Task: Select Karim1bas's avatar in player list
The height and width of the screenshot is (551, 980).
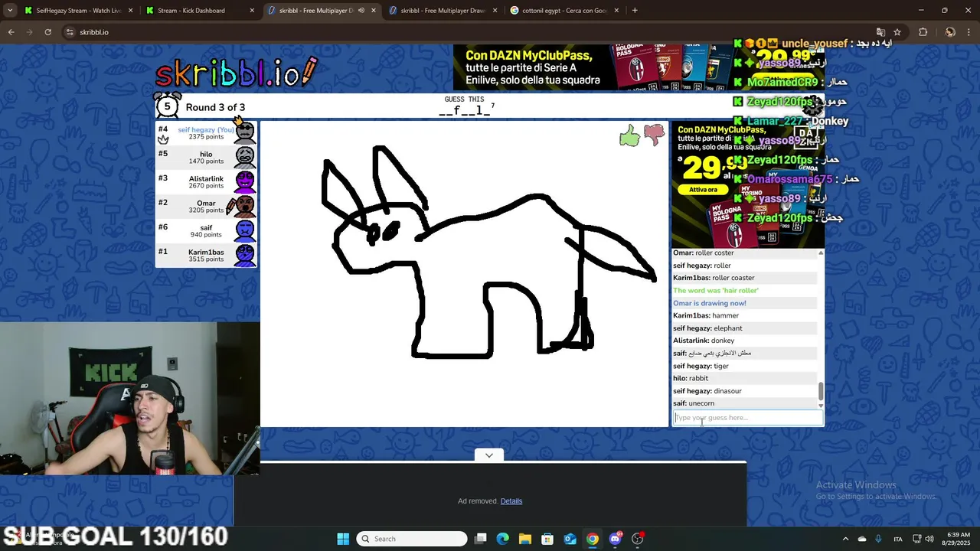Action: 245,255
